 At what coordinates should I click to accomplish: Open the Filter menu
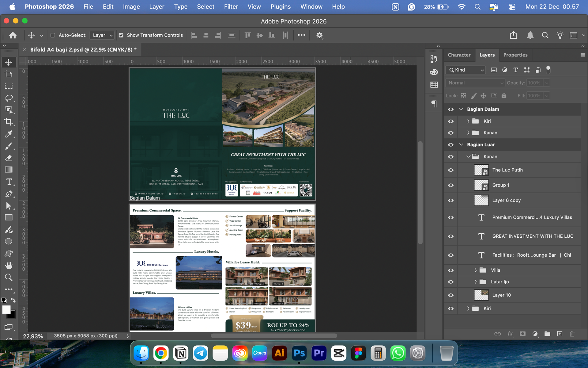click(231, 7)
